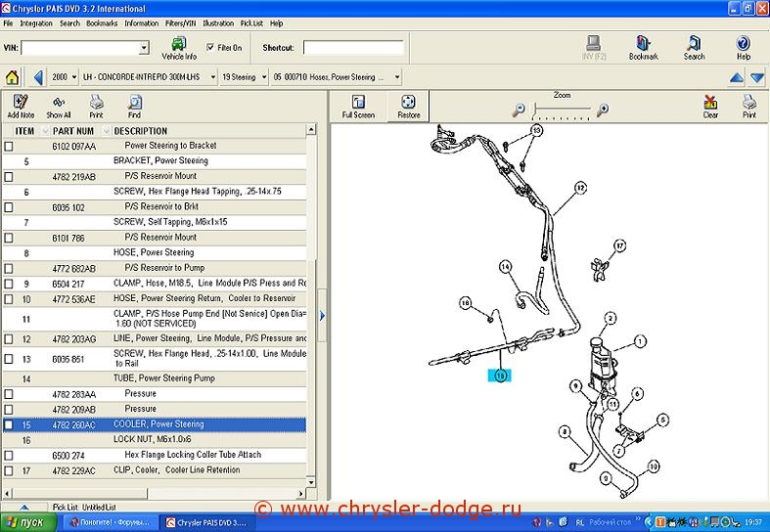This screenshot has height=532, width=770.
Task: Click the Find icon
Action: pos(134,107)
